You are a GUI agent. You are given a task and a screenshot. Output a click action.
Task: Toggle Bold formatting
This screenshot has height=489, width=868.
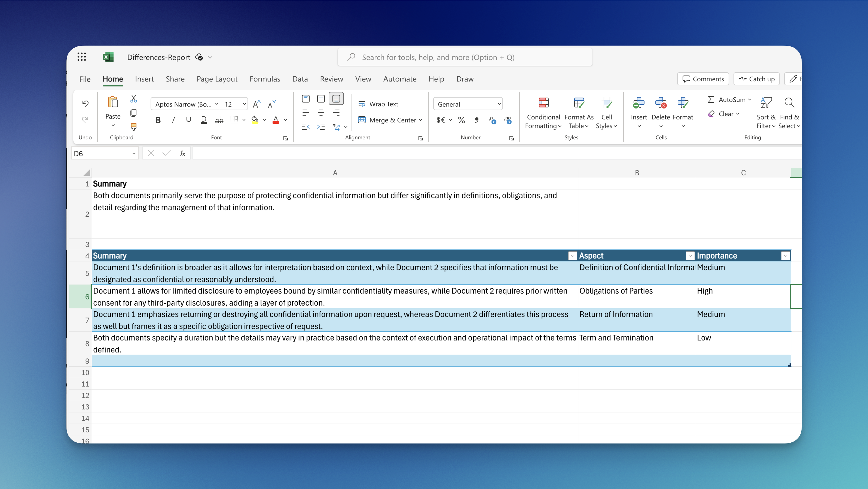tap(158, 120)
